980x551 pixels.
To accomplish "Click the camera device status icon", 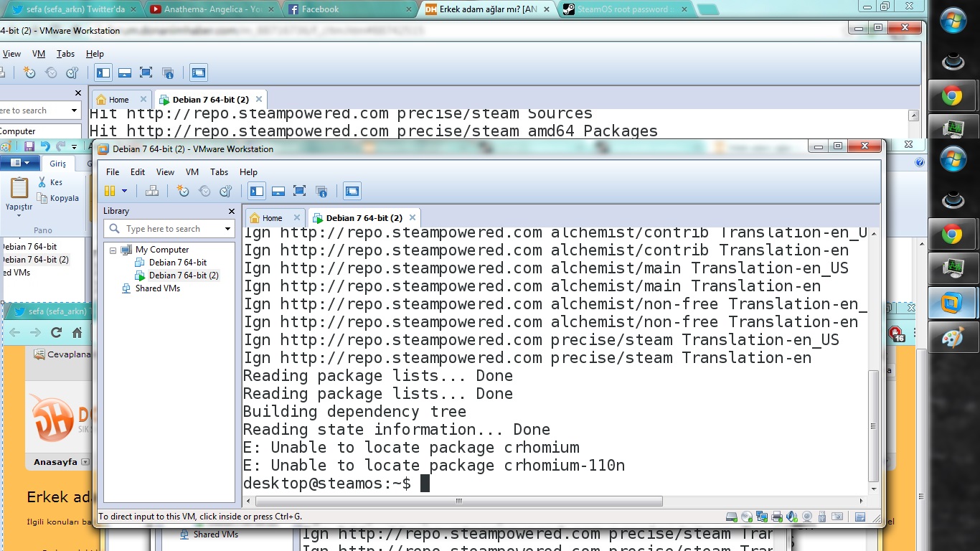I will coord(838,517).
